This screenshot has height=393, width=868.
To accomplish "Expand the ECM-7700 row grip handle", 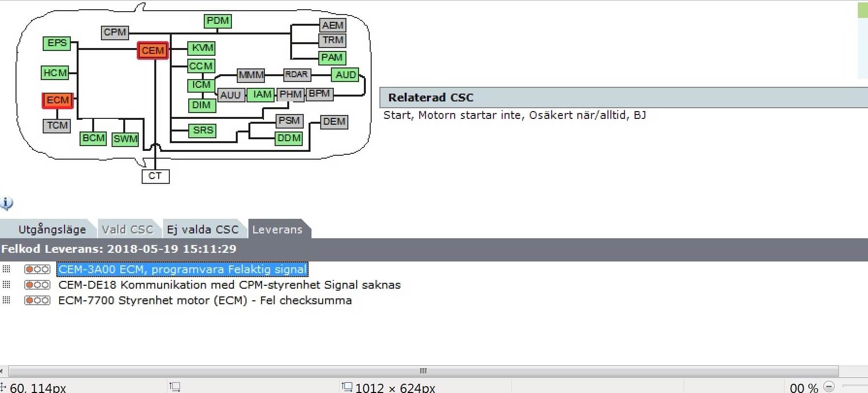I will [6, 300].
